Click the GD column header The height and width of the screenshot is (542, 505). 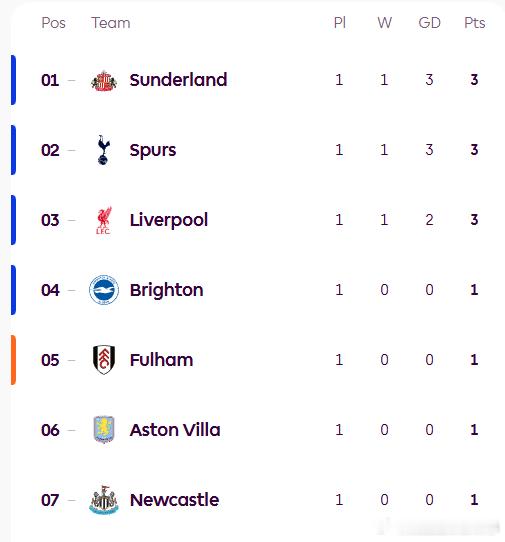coord(429,23)
